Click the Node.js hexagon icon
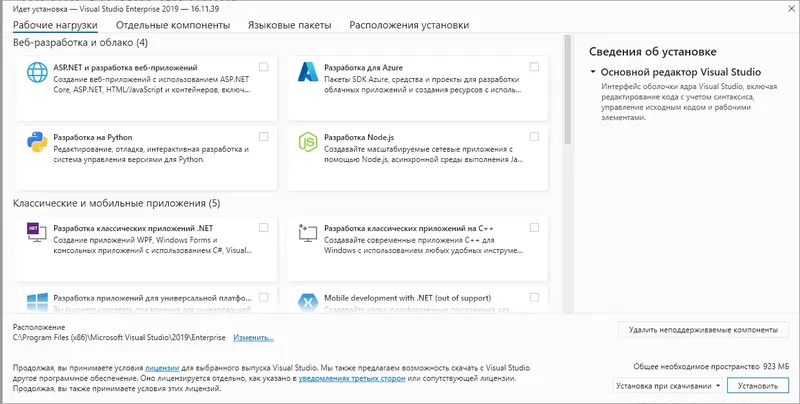The height and width of the screenshot is (404, 800). (308, 142)
